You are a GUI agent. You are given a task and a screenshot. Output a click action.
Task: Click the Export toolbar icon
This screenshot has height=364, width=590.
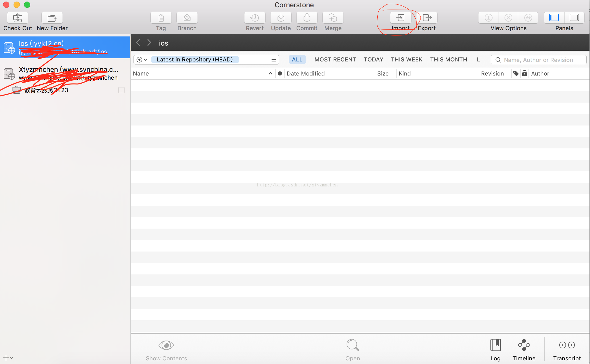pos(427,18)
